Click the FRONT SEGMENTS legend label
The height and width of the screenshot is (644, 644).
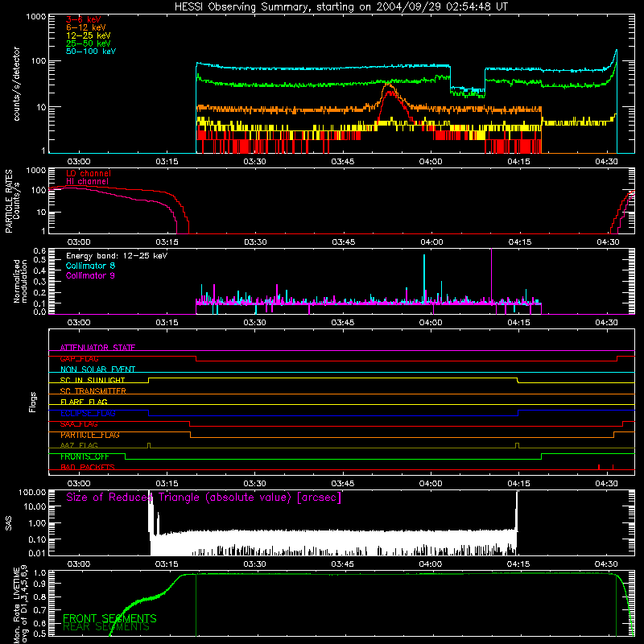click(x=109, y=618)
